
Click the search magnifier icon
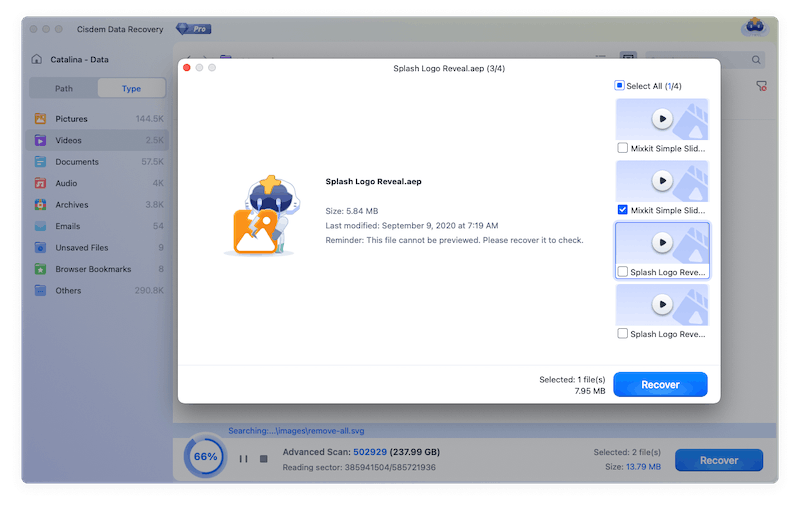pyautogui.click(x=756, y=60)
